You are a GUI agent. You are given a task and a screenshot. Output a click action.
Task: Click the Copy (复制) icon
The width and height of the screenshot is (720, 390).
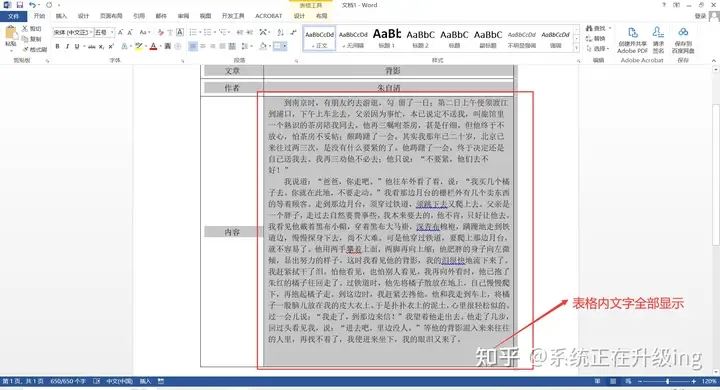pos(25,39)
